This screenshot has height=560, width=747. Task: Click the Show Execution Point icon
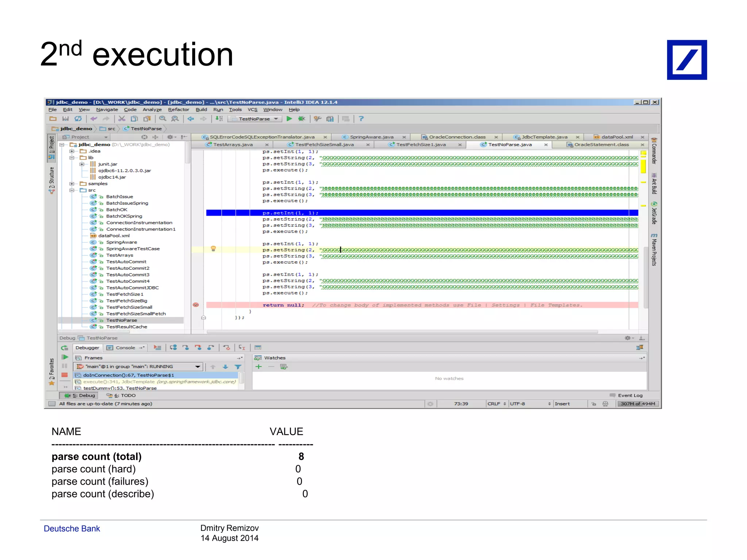click(x=158, y=347)
